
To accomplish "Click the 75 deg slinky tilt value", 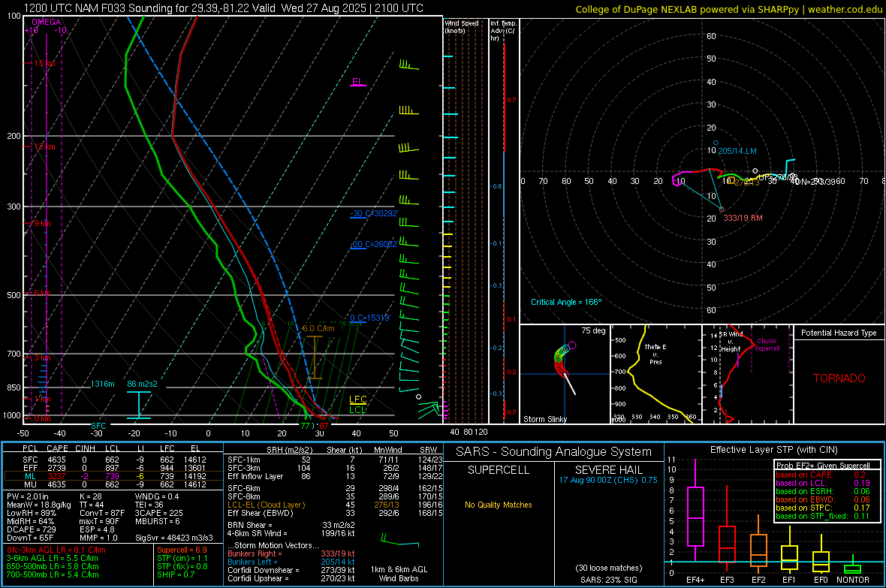I will pos(593,330).
